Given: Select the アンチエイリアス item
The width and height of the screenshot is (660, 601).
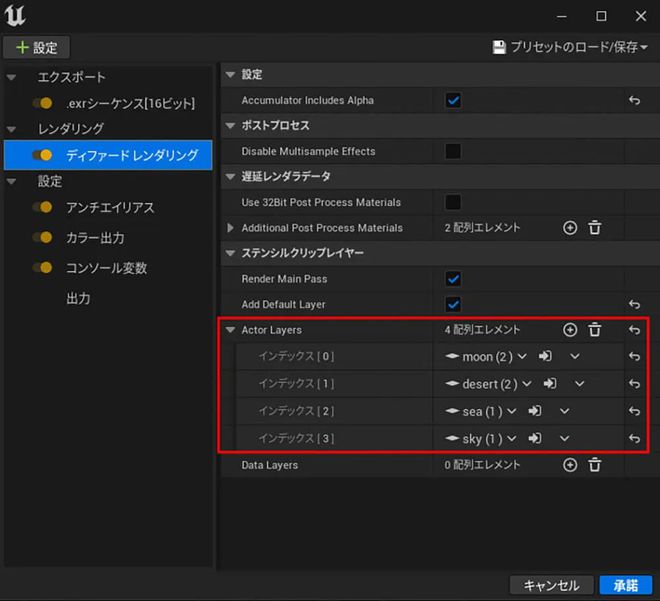Looking at the screenshot, I should click(x=110, y=207).
